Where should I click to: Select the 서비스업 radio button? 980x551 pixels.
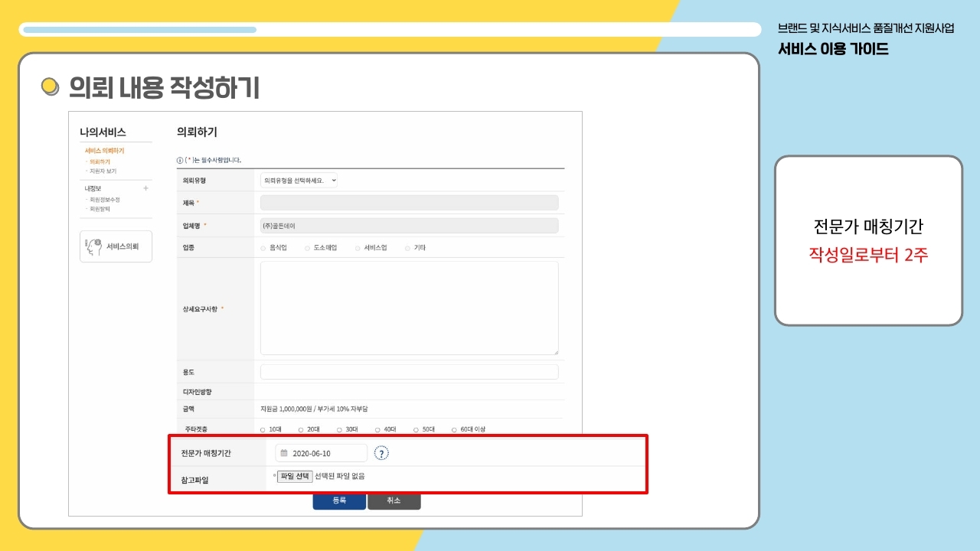pos(358,248)
